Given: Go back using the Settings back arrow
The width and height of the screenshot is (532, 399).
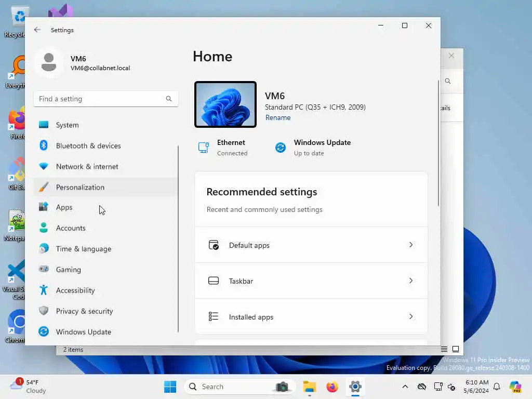Looking at the screenshot, I should 37,30.
